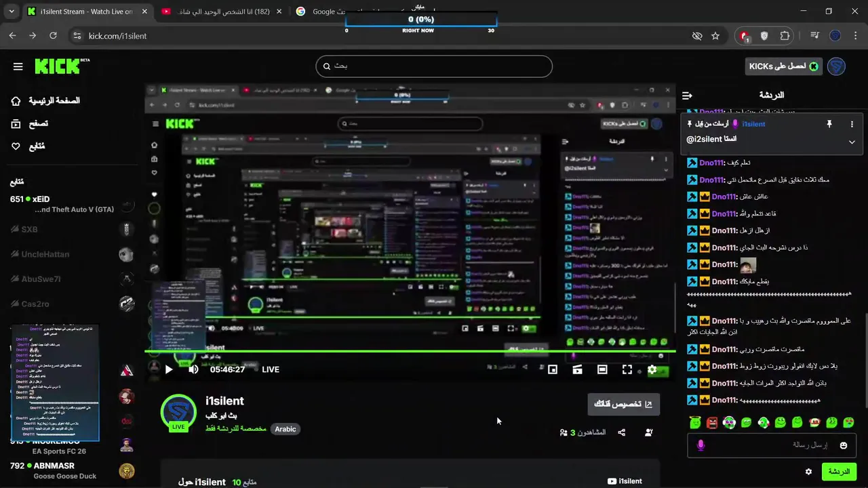Open ABNMASR Goose Goose Duck channel
Viewport: 868px width, 488px height.
point(71,470)
